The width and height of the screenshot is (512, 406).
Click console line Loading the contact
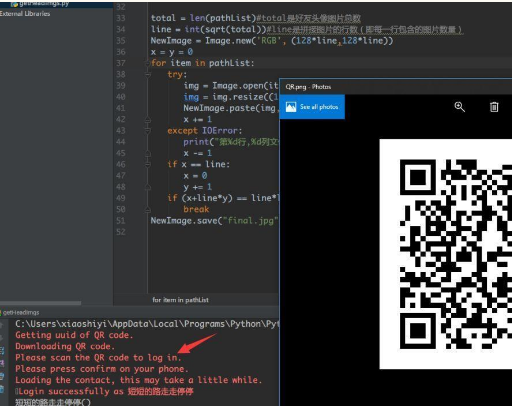138,380
